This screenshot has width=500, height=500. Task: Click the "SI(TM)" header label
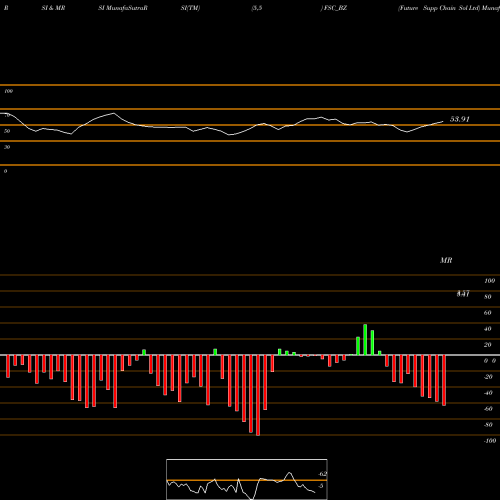pos(190,8)
